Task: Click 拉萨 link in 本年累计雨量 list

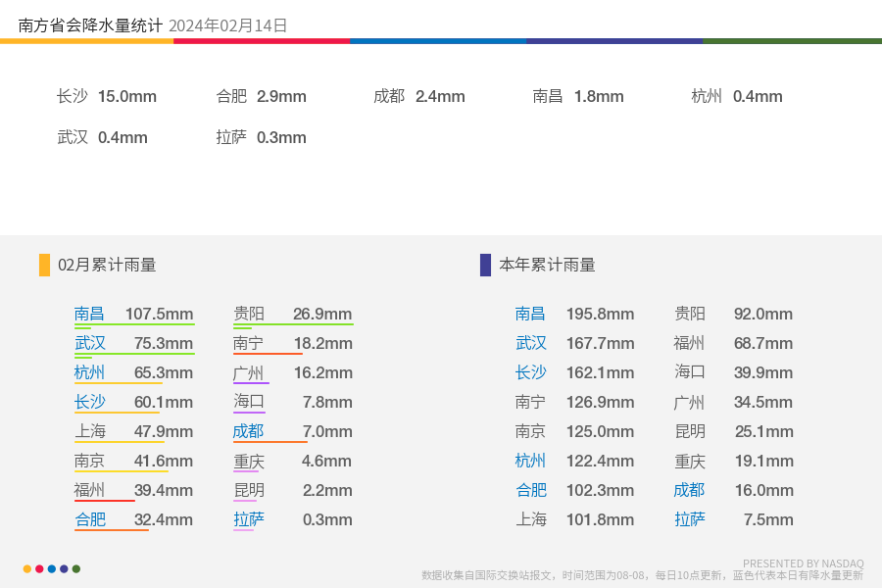Action: tap(690, 519)
